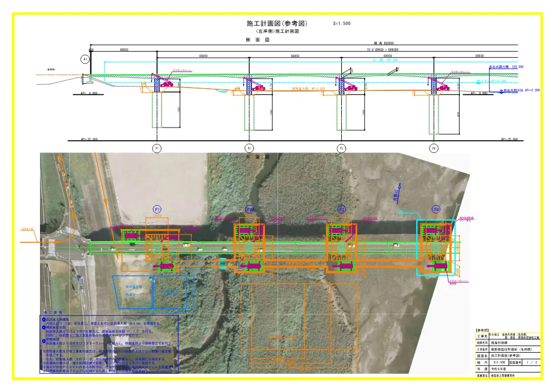Image resolution: width=555 pixels, height=392 pixels.
Task: Click drawing number 1 / 2 cell
Action: [532, 362]
